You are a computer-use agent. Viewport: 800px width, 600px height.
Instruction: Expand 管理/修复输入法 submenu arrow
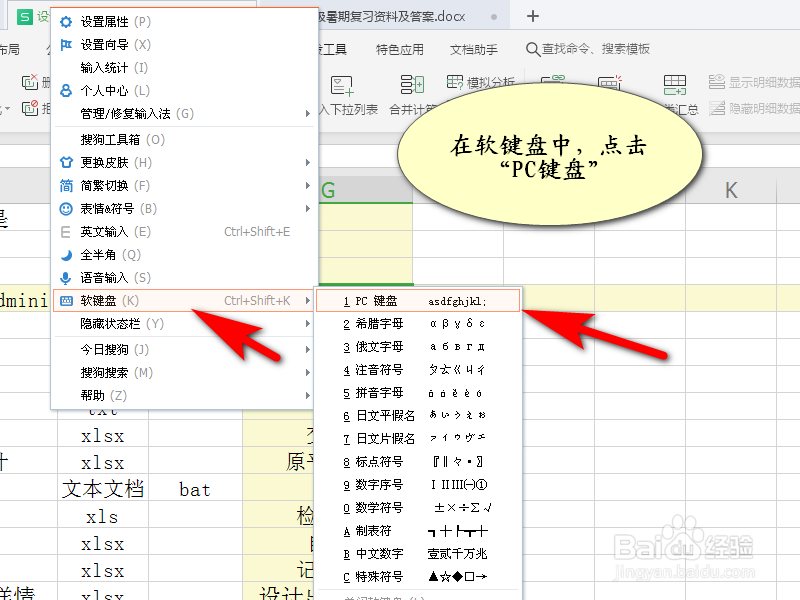pyautogui.click(x=308, y=114)
